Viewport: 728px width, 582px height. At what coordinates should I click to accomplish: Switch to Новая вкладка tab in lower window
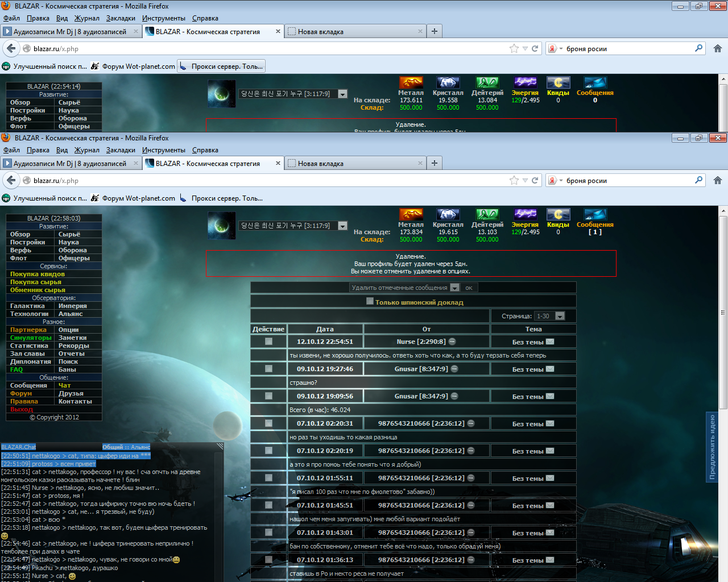(x=355, y=163)
